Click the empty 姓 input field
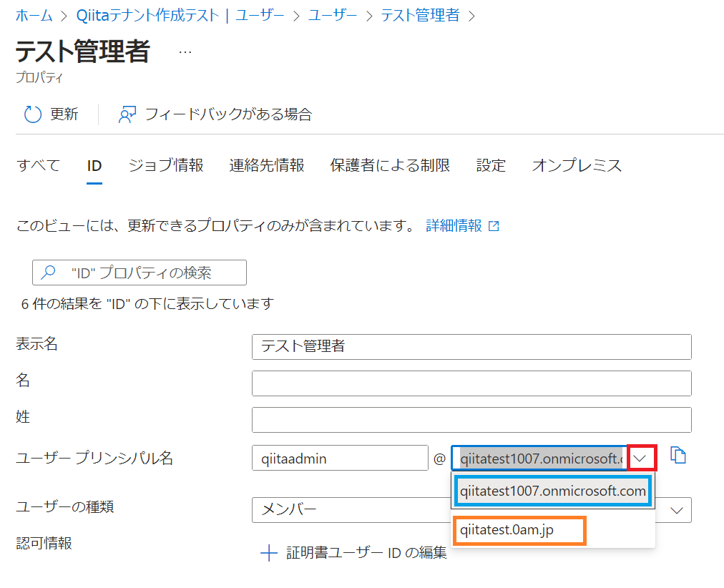Viewport: 724px width, 588px height. (472, 419)
